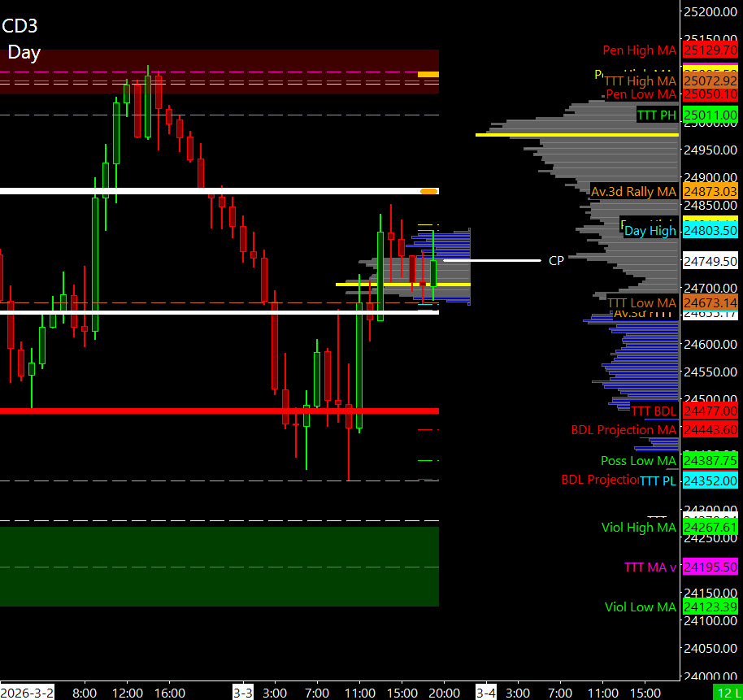Click the Viol High MA 24267.61 tag
This screenshot has height=700, width=743.
710,528
